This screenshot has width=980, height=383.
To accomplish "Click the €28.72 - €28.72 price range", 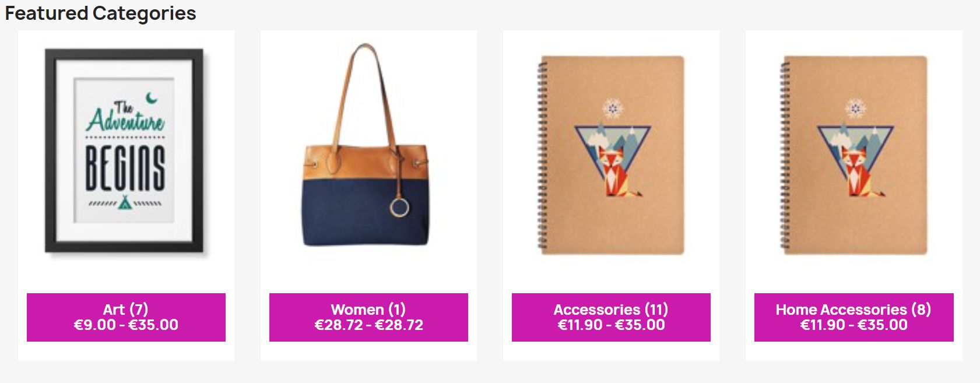I will pyautogui.click(x=368, y=325).
